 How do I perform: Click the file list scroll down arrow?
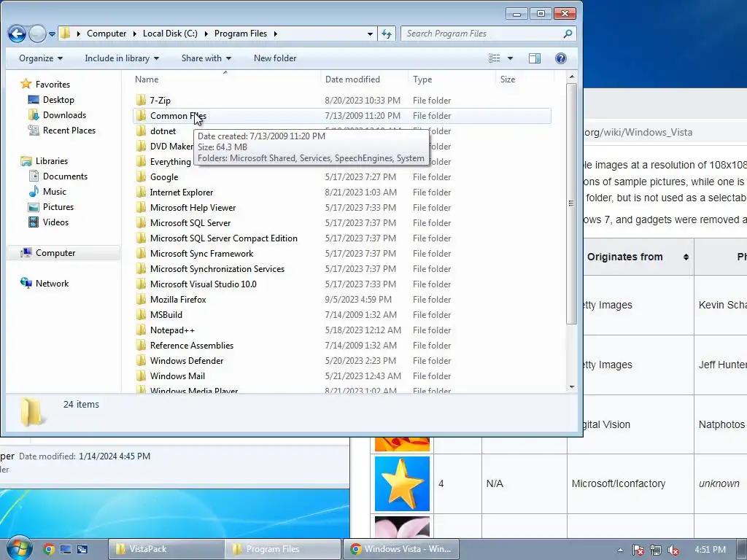pos(572,387)
